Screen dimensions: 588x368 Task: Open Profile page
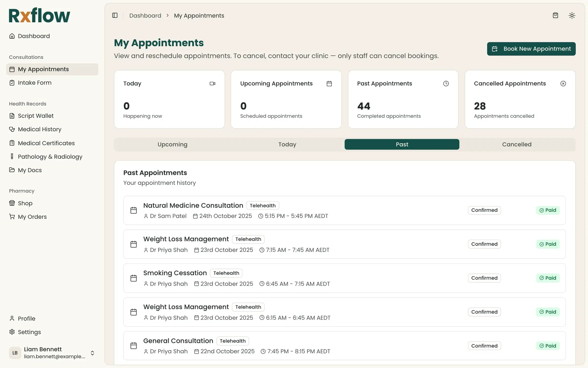pyautogui.click(x=52, y=318)
